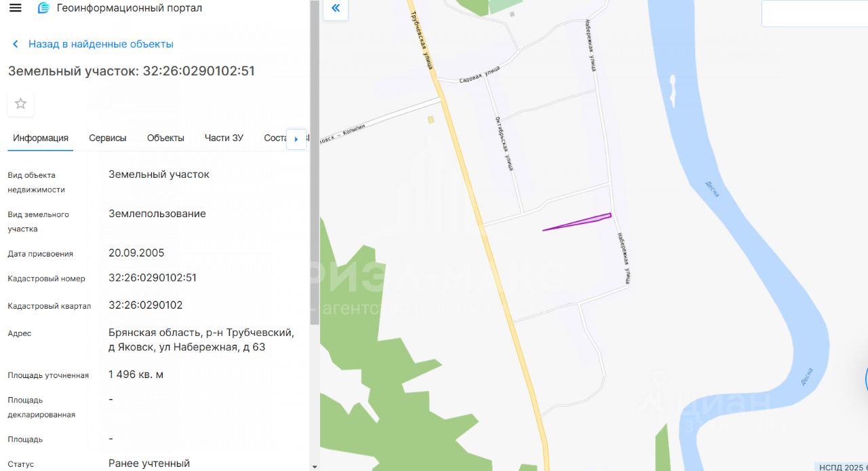868x471 pixels.
Task: Click back arrow icon beside Назад
Action: point(16,44)
